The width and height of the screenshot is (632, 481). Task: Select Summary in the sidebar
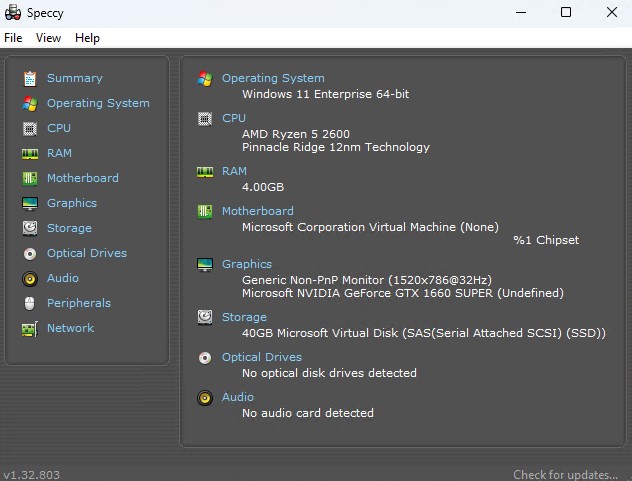click(x=75, y=78)
